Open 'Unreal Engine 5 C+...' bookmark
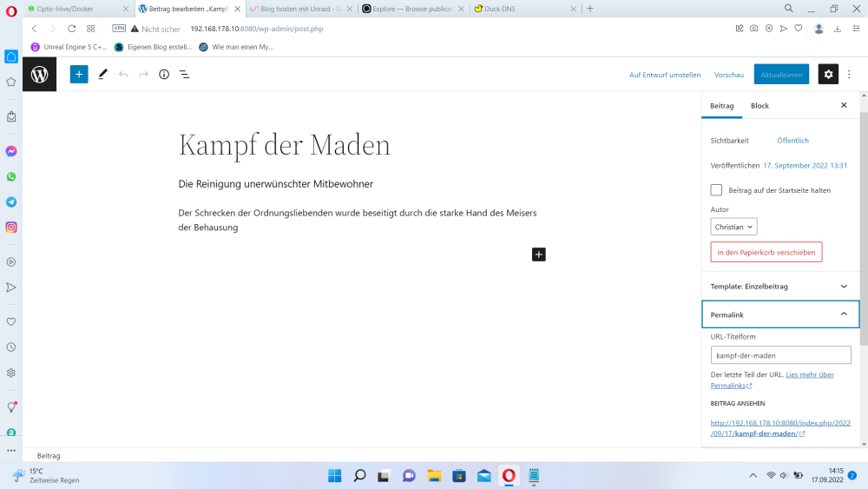The image size is (868, 489). 69,47
